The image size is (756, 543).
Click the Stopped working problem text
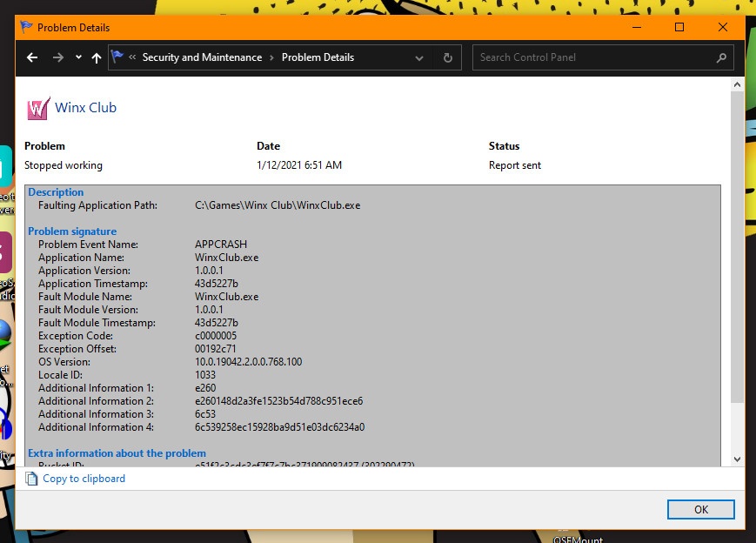tap(64, 165)
